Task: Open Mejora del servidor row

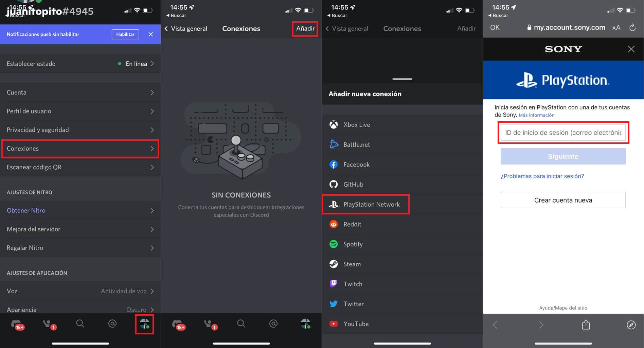Action: tap(80, 229)
